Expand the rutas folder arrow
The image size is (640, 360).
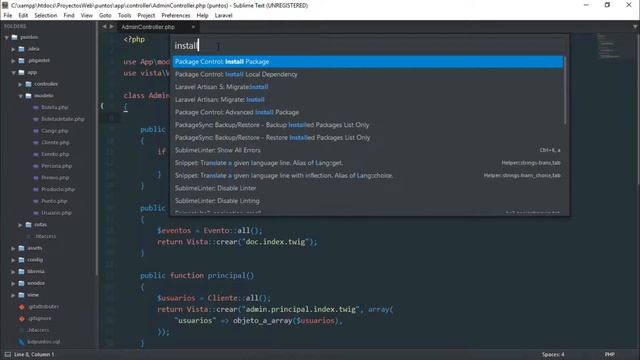point(20,225)
